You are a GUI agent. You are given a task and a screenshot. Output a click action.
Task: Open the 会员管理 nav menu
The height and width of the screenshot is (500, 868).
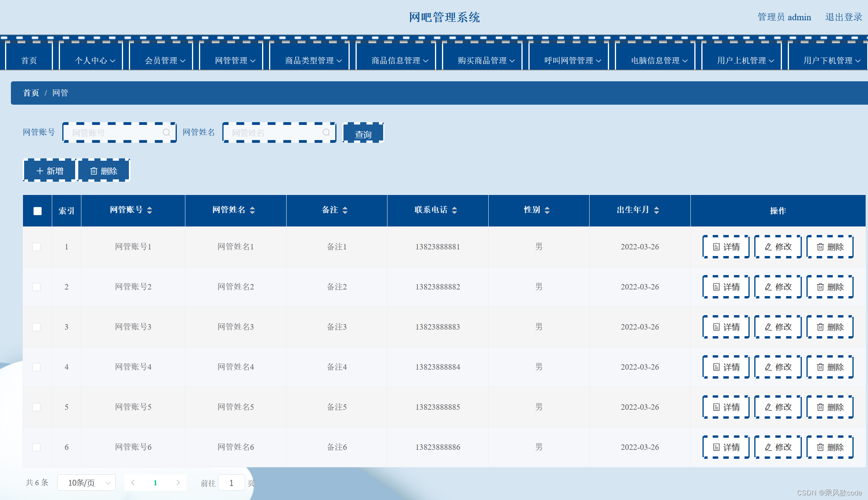[165, 61]
